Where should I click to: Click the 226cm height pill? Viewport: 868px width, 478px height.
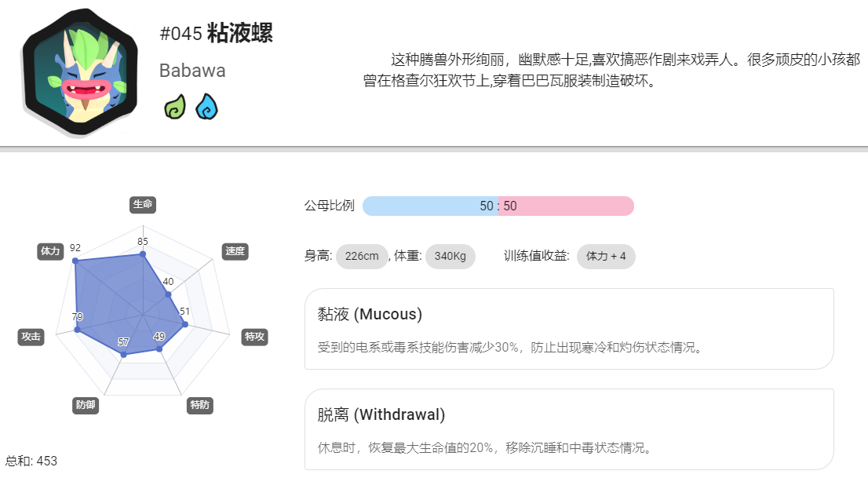point(362,257)
